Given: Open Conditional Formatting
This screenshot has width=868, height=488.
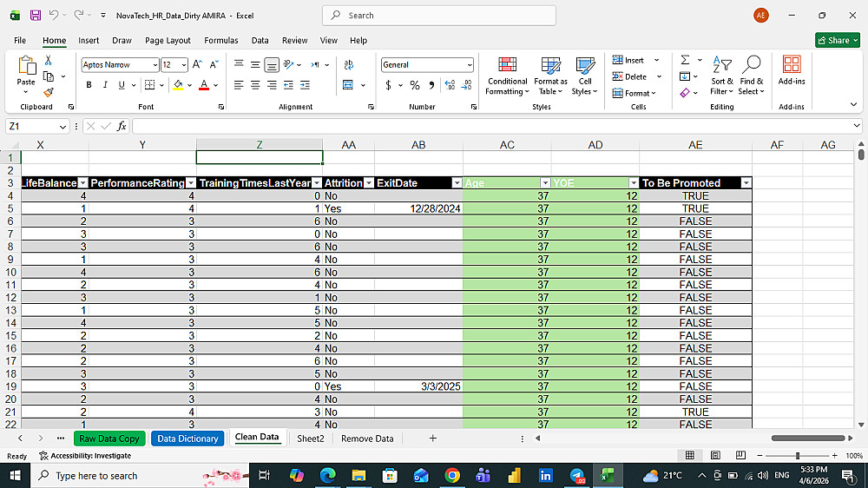Looking at the screenshot, I should [x=507, y=76].
